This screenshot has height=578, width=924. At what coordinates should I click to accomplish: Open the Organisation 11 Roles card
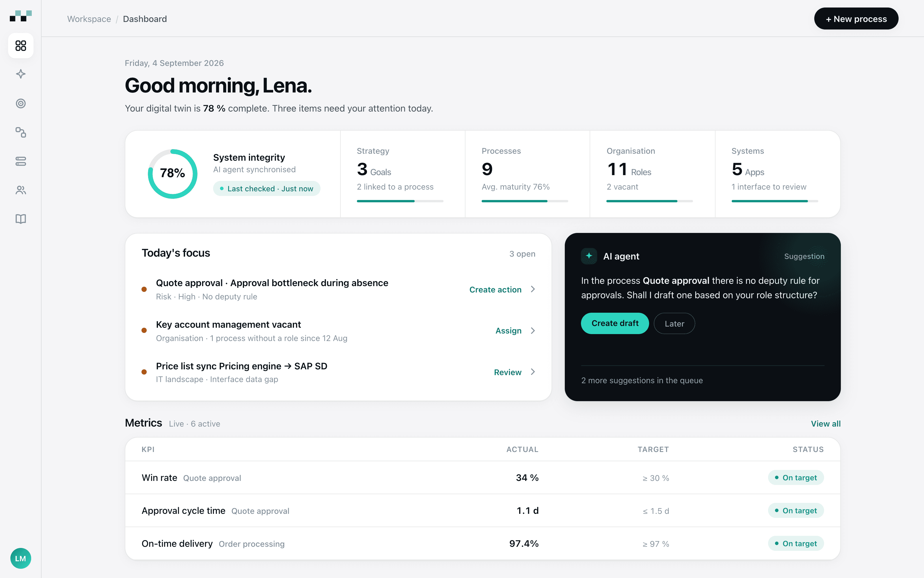[652, 174]
